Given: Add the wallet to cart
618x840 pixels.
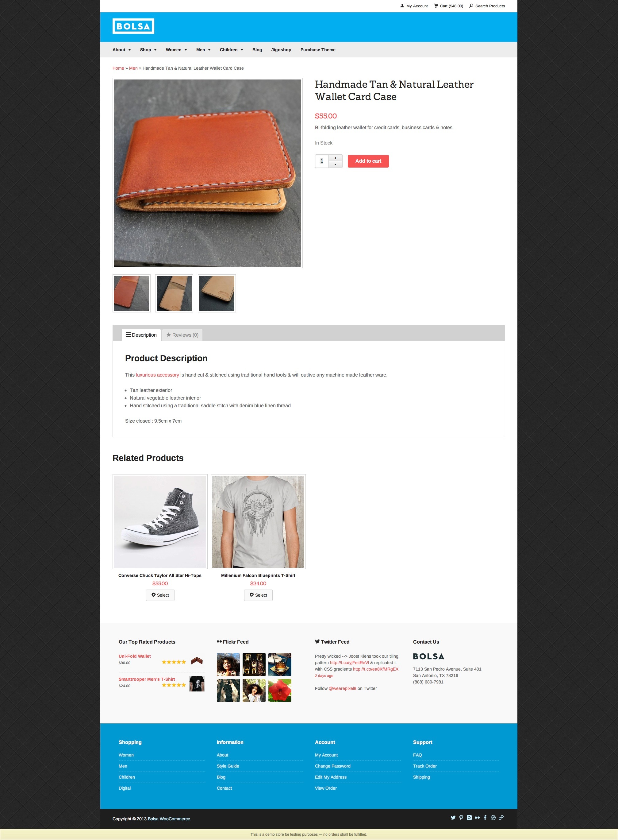Looking at the screenshot, I should (368, 161).
